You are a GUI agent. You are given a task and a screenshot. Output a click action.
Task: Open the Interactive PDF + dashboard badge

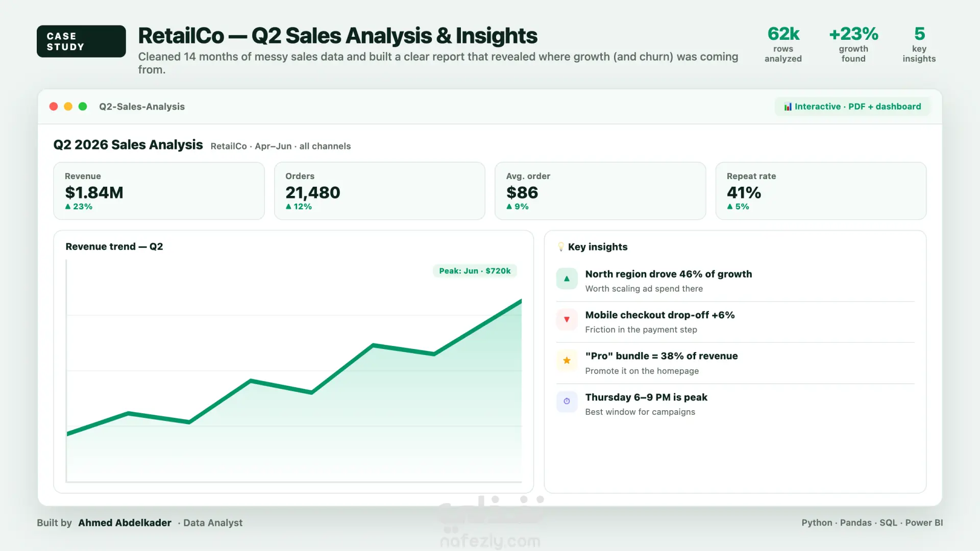[x=852, y=107]
